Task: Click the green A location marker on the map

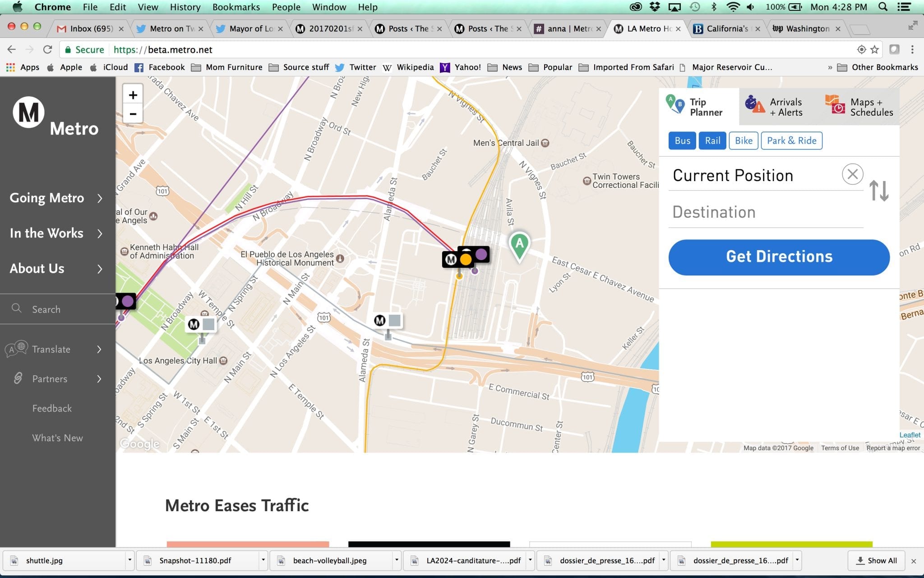Action: click(x=519, y=246)
